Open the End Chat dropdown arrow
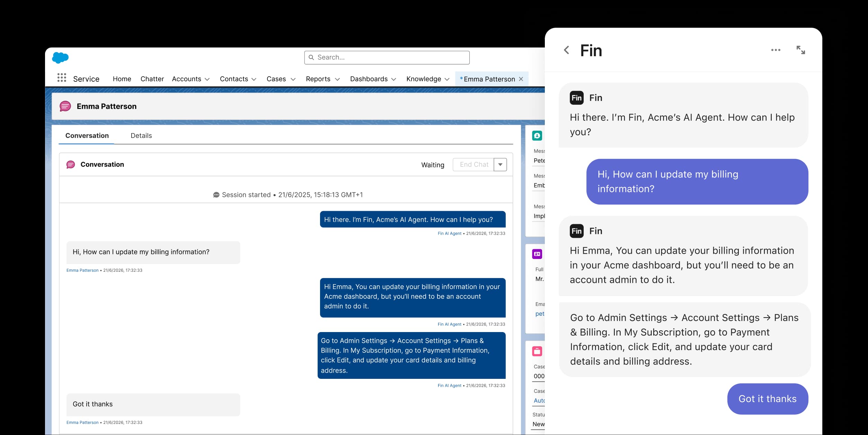The width and height of the screenshot is (868, 435). [x=500, y=165]
